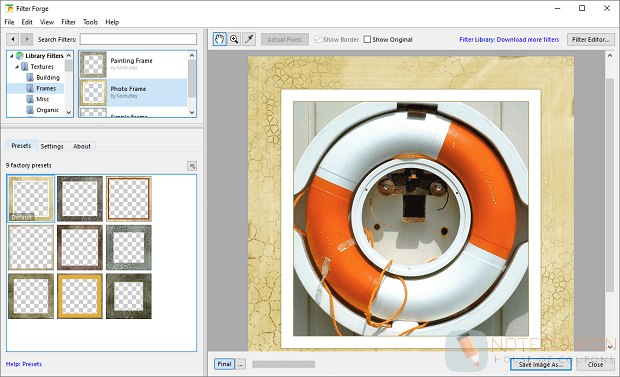
Task: Click the preview scroll-up arrow
Action: (x=610, y=56)
